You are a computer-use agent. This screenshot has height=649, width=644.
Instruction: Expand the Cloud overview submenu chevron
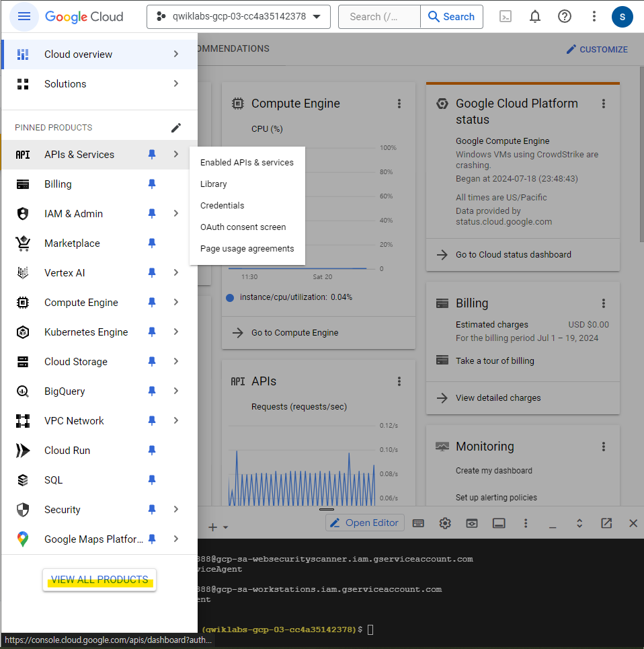pyautogui.click(x=175, y=54)
